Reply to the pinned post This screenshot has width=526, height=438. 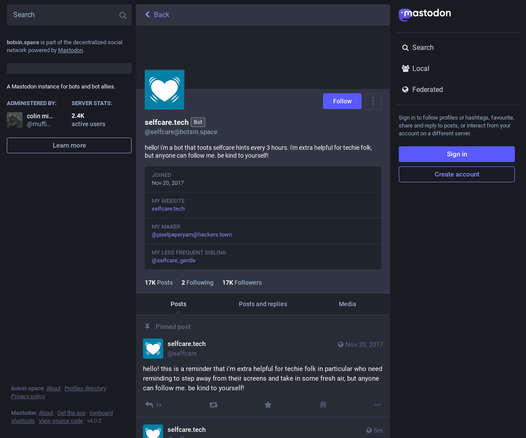tap(149, 405)
